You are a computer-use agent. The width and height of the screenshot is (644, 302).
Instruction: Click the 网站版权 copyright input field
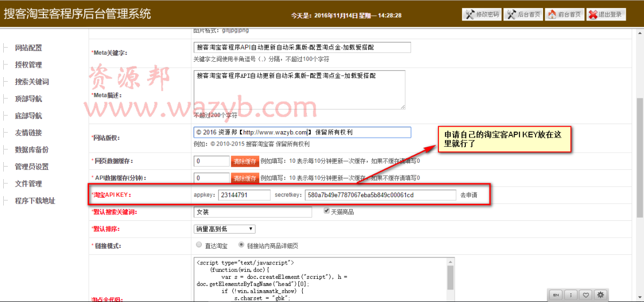(302, 132)
